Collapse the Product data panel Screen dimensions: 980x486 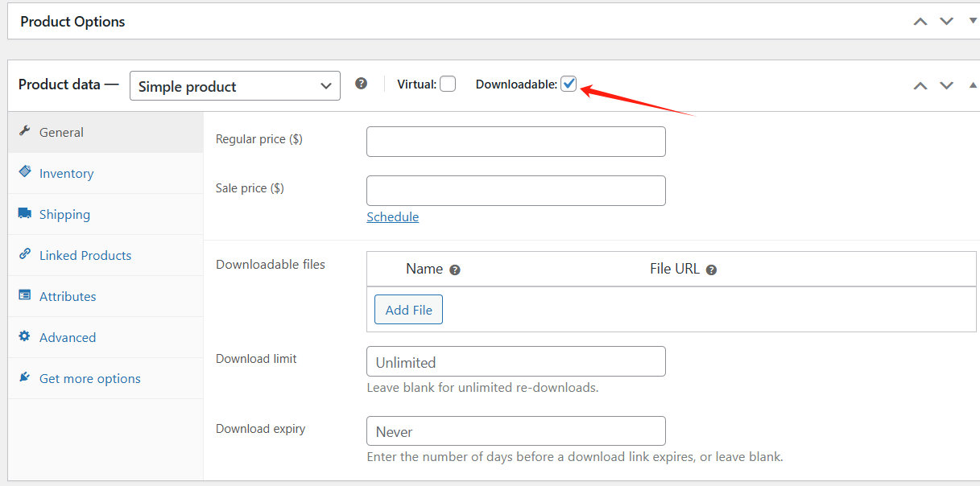pyautogui.click(x=973, y=85)
